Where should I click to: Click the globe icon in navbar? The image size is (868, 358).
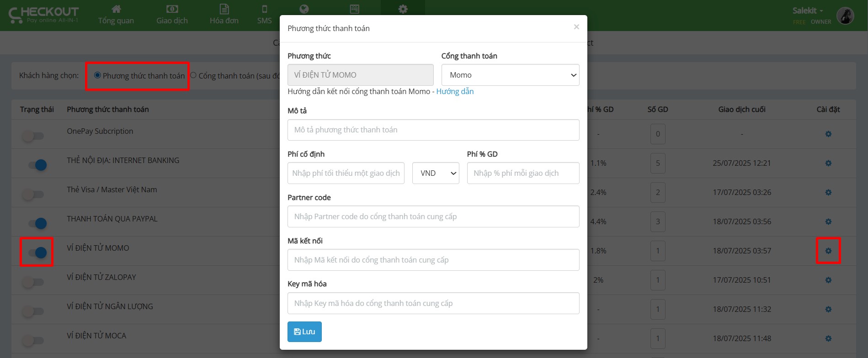304,9
